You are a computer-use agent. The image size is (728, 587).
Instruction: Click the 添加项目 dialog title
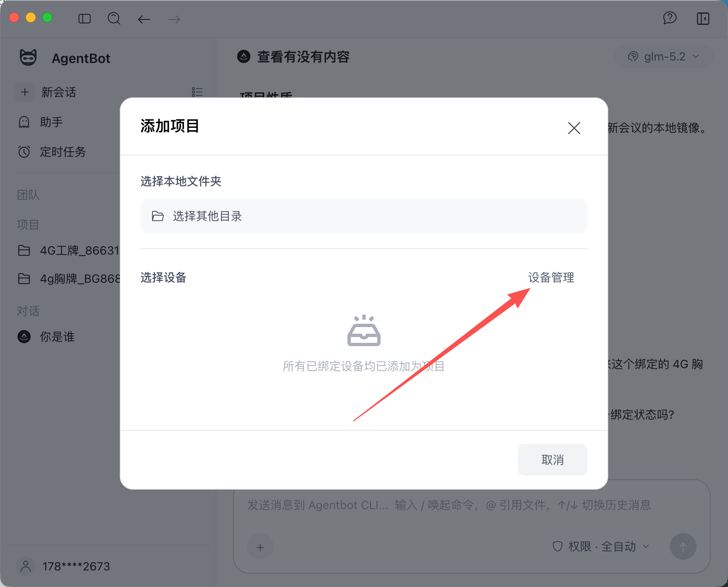[170, 126]
